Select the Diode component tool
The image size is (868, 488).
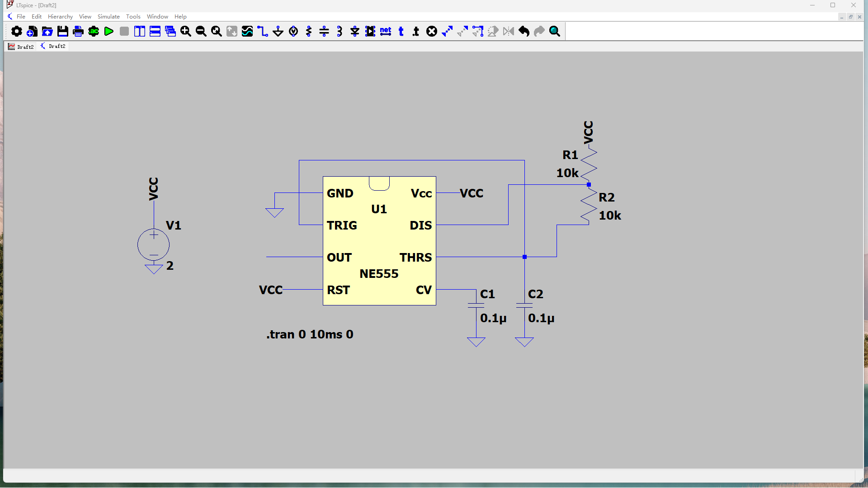[x=355, y=31]
